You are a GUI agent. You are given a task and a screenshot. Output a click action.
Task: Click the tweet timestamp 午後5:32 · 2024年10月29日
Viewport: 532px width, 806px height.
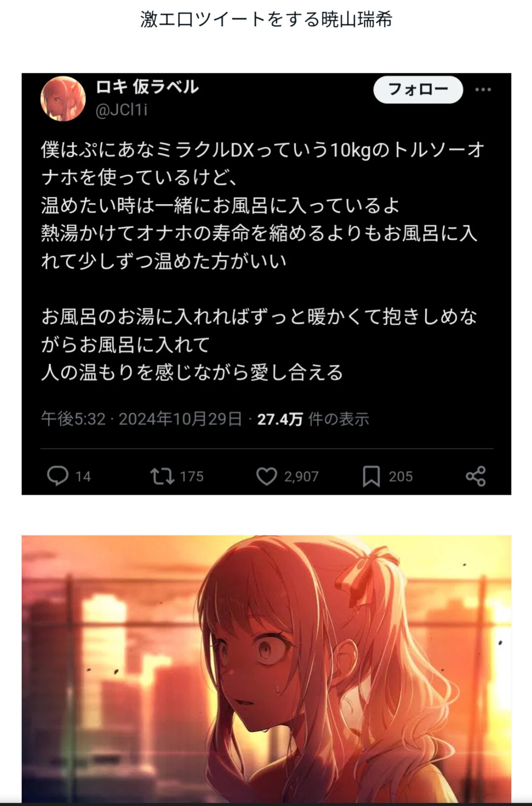pos(142,419)
